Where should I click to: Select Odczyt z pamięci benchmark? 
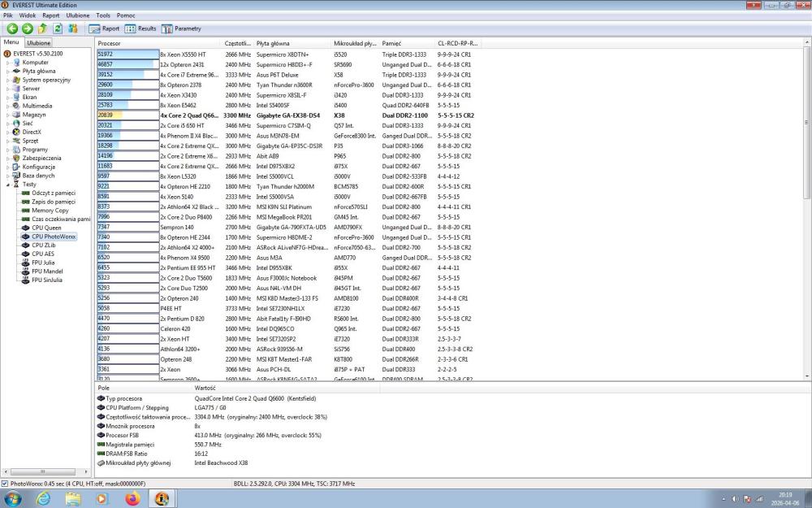tap(54, 193)
